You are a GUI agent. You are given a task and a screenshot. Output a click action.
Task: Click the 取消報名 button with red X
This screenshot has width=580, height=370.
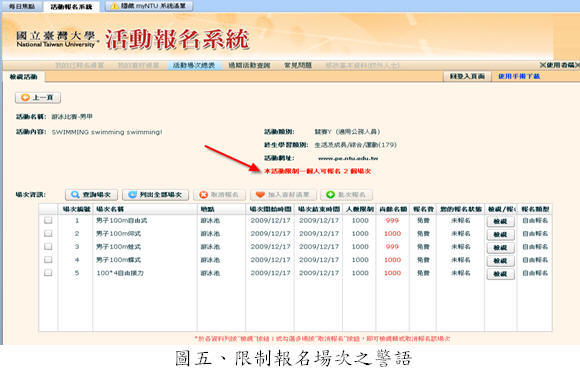coord(219,195)
